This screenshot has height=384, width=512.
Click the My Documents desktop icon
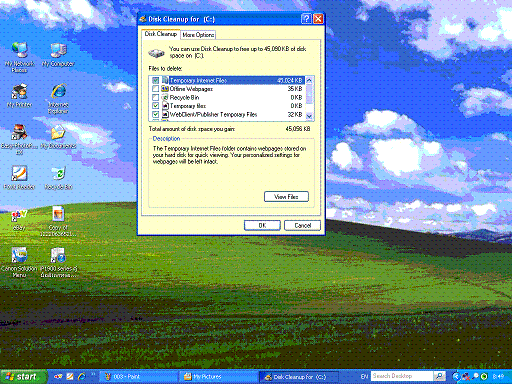click(x=58, y=137)
